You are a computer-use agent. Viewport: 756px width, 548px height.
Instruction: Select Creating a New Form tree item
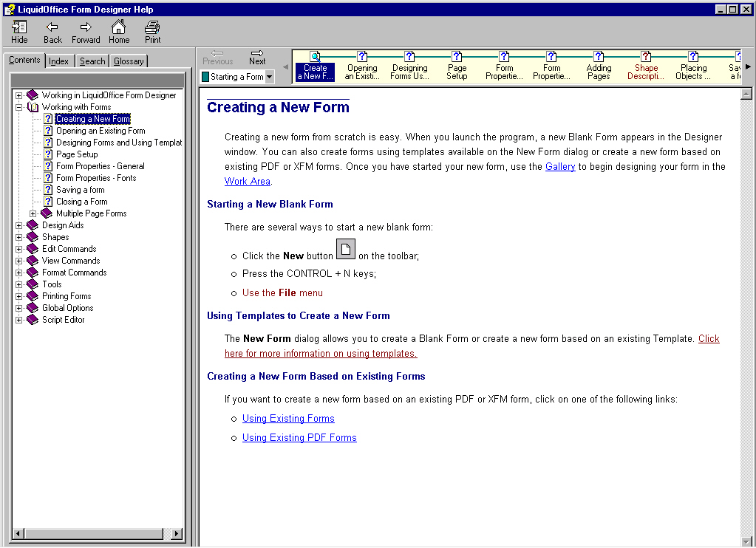[x=92, y=119]
